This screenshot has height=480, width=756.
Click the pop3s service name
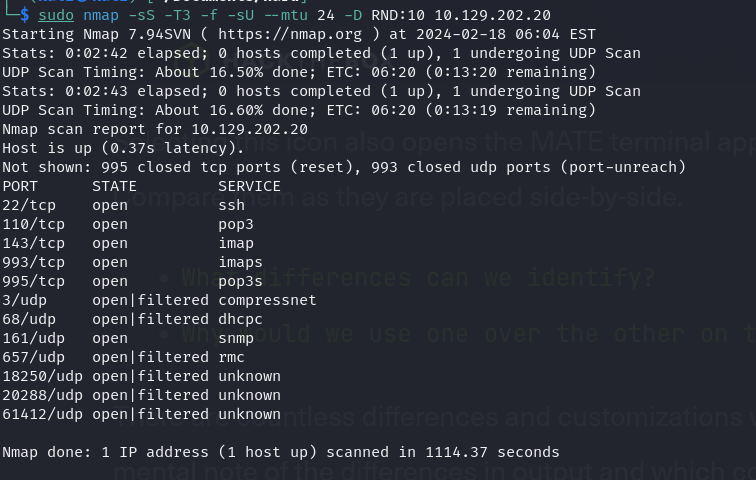coord(241,281)
